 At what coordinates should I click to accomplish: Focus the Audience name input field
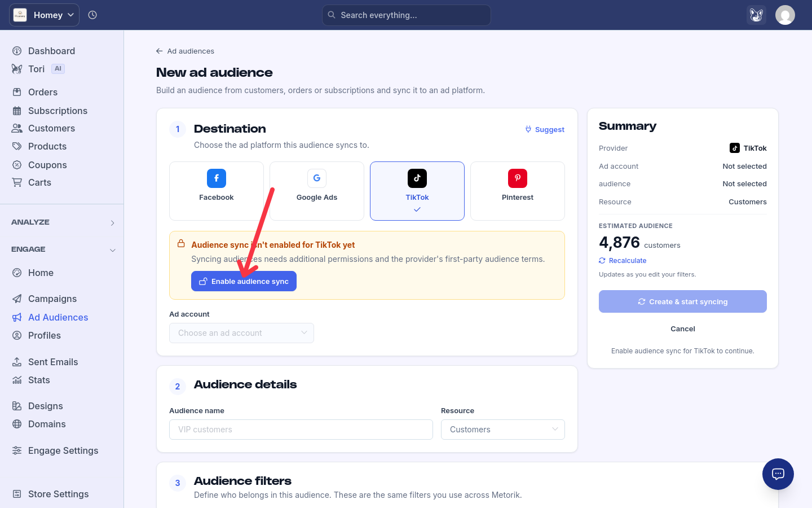301,430
